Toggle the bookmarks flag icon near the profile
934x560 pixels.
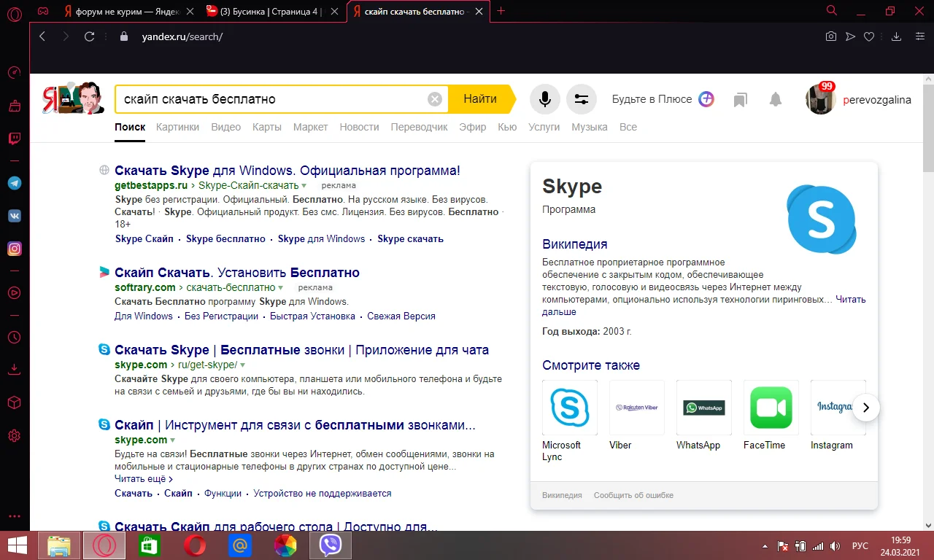(x=740, y=98)
